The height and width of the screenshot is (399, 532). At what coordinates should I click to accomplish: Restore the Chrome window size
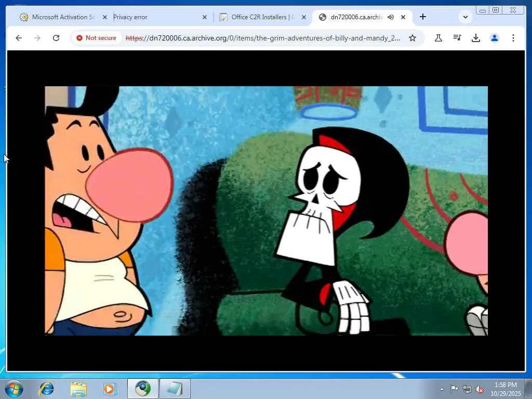point(496,10)
